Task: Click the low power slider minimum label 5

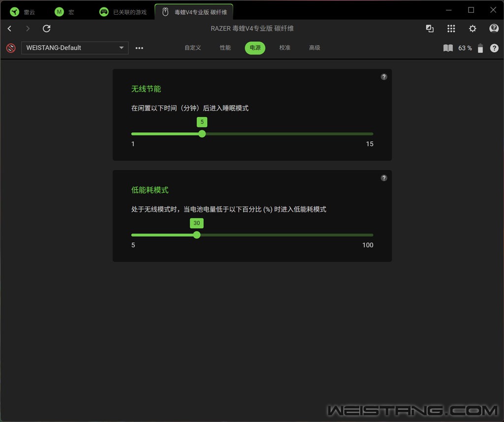Action: click(133, 245)
